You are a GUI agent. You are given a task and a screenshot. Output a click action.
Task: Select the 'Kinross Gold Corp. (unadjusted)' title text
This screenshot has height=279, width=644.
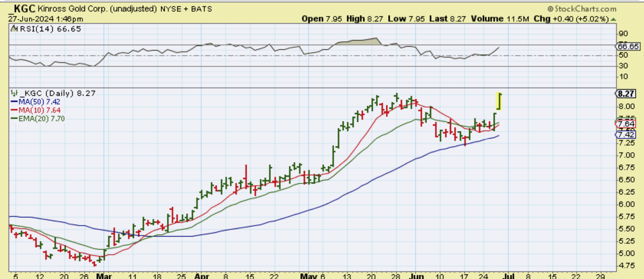(97, 9)
